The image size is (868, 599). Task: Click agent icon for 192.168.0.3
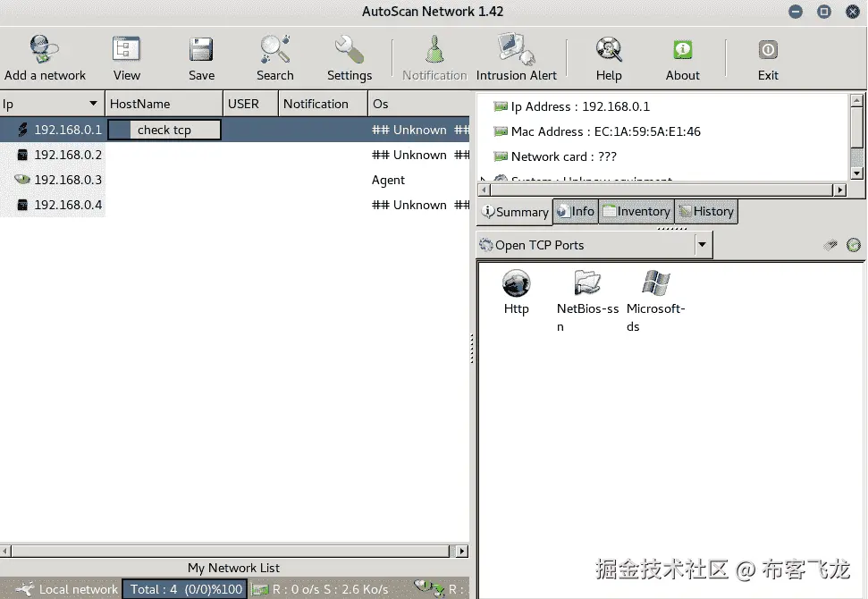(x=22, y=180)
